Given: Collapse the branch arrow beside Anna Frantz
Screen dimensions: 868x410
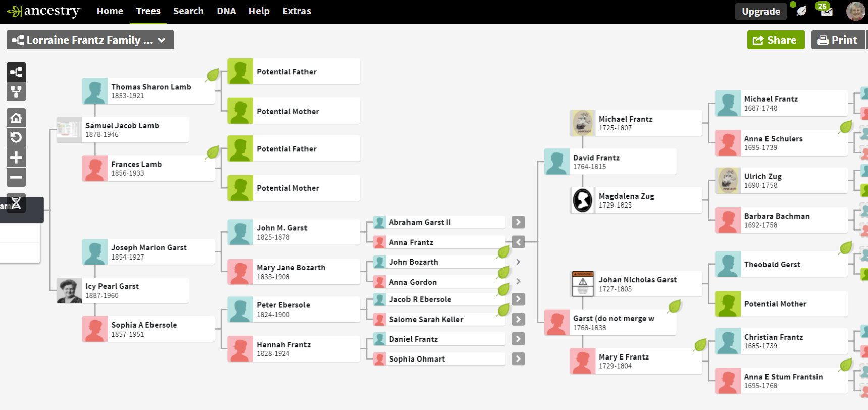Looking at the screenshot, I should click(518, 242).
